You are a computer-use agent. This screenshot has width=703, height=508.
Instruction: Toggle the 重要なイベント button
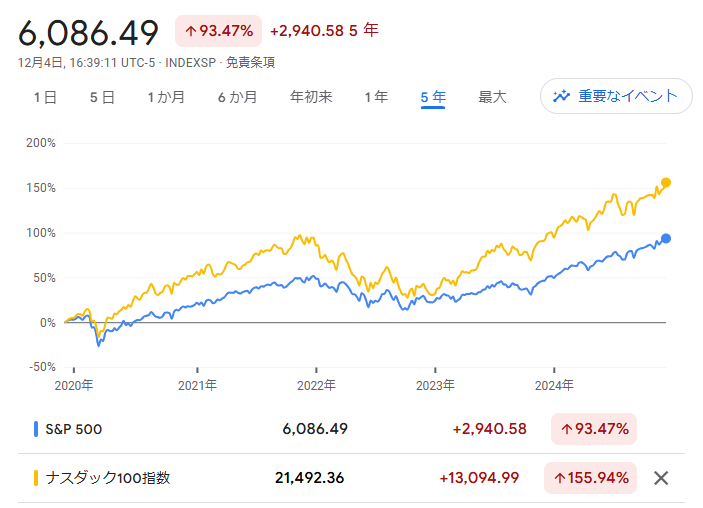coord(616,96)
